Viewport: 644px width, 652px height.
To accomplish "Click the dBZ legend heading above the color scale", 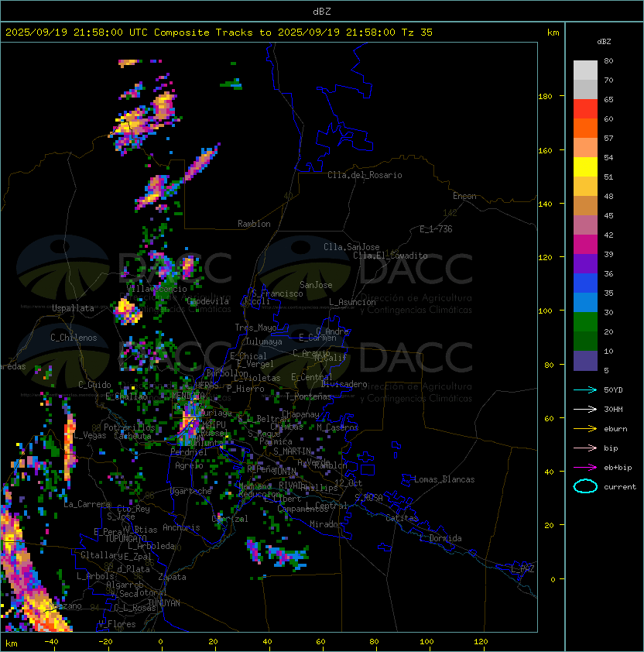I will click(604, 42).
